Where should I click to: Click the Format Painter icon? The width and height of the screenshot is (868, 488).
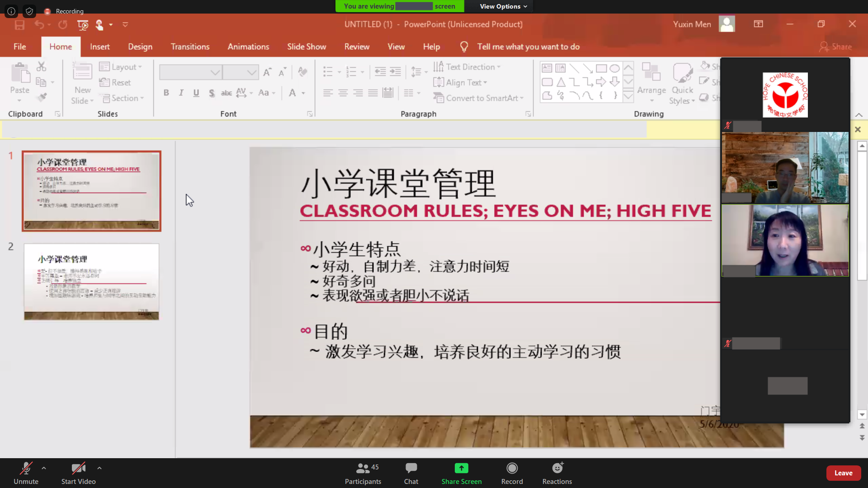coord(42,97)
